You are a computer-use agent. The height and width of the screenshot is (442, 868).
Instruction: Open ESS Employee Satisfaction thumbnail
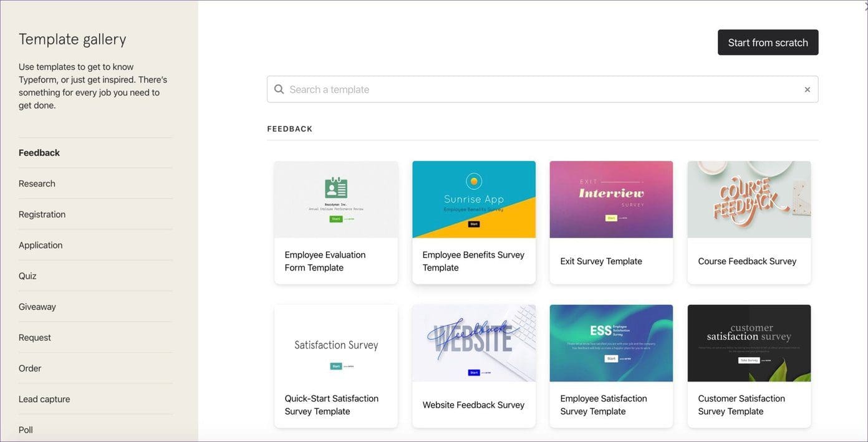pyautogui.click(x=611, y=343)
